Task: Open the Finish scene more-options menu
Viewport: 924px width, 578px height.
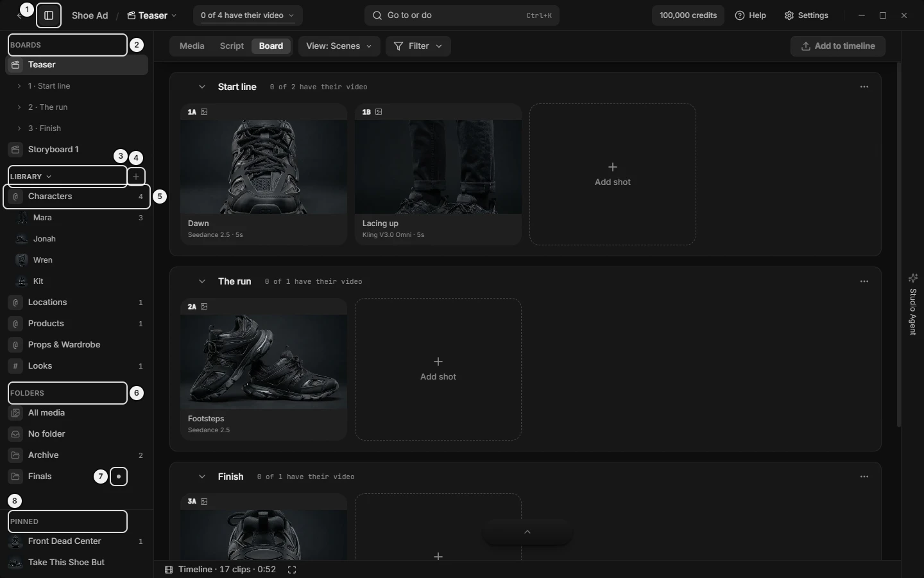Action: pos(864,477)
